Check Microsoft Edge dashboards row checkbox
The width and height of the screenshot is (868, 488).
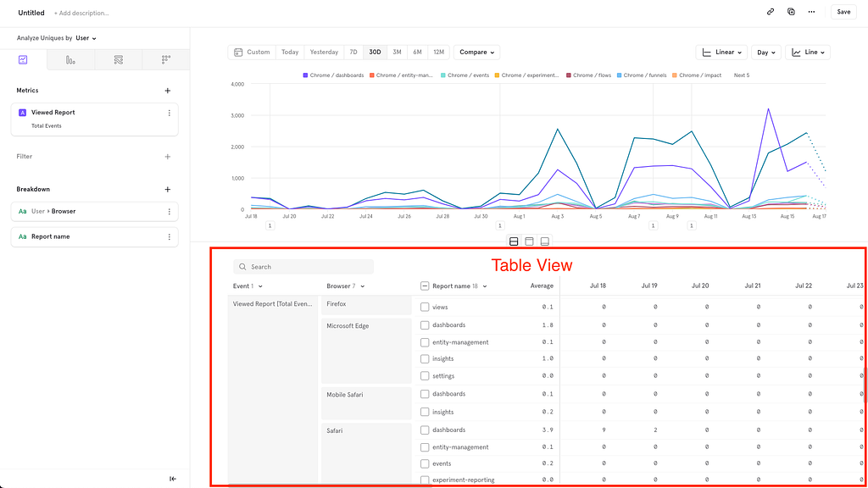pyautogui.click(x=425, y=324)
